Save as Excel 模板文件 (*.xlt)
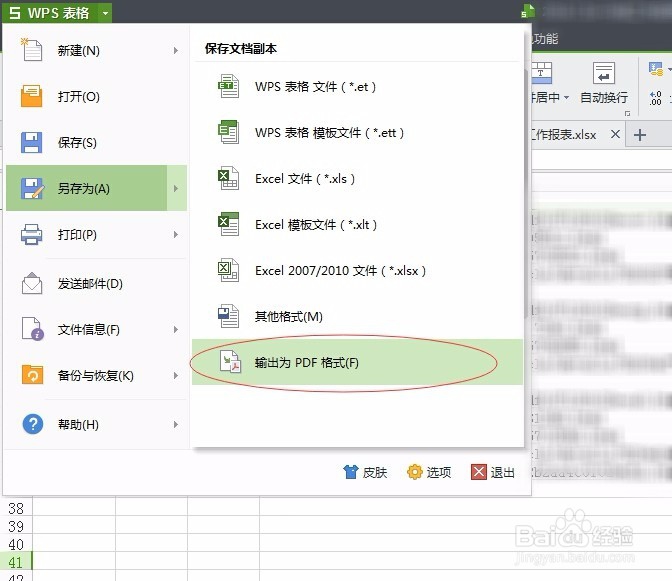The height and width of the screenshot is (581, 672). click(357, 225)
